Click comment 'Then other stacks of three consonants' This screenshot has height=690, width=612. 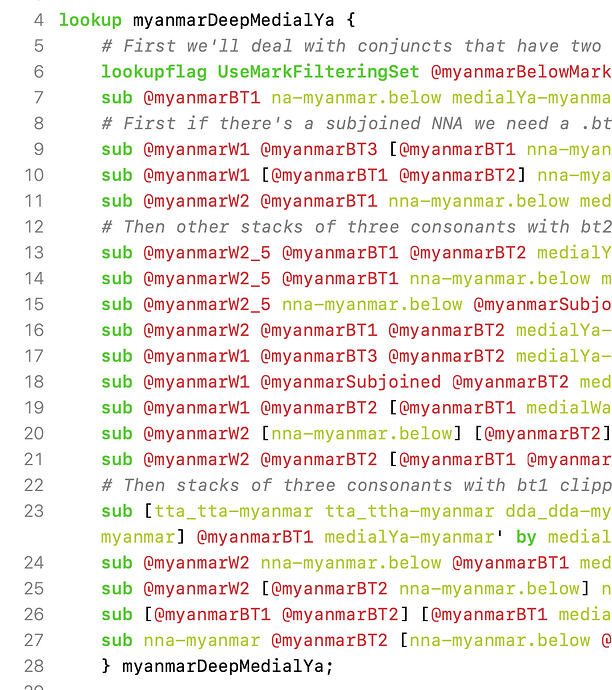pyautogui.click(x=319, y=227)
